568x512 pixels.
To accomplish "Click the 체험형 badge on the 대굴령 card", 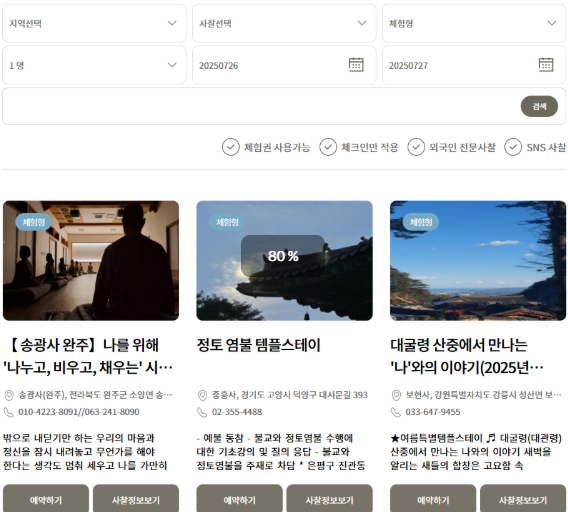I will point(421,222).
